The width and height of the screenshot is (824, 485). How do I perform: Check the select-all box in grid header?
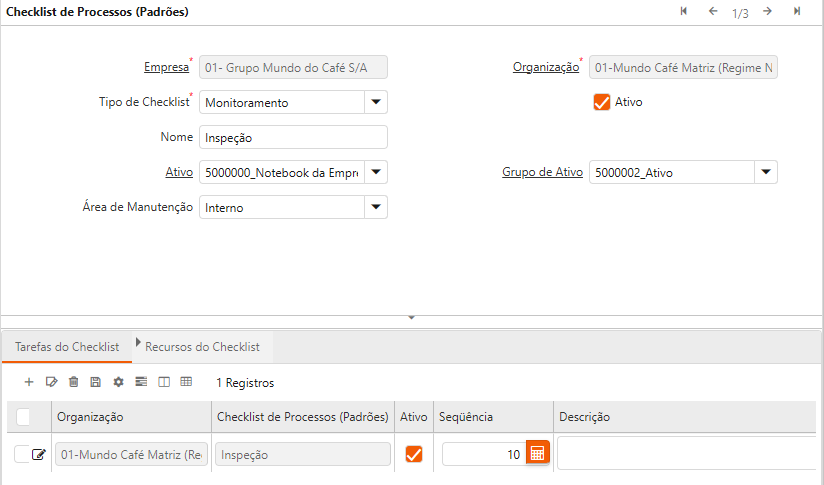click(x=23, y=417)
